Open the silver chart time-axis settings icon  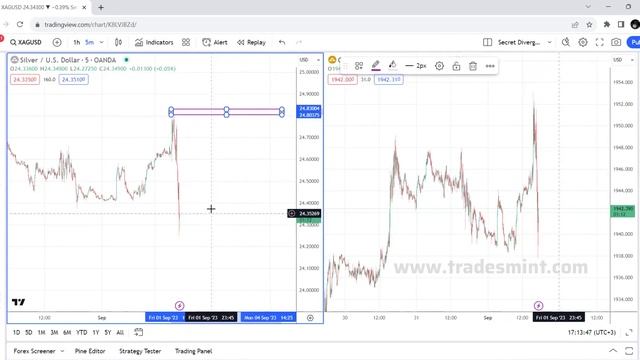pos(310,318)
